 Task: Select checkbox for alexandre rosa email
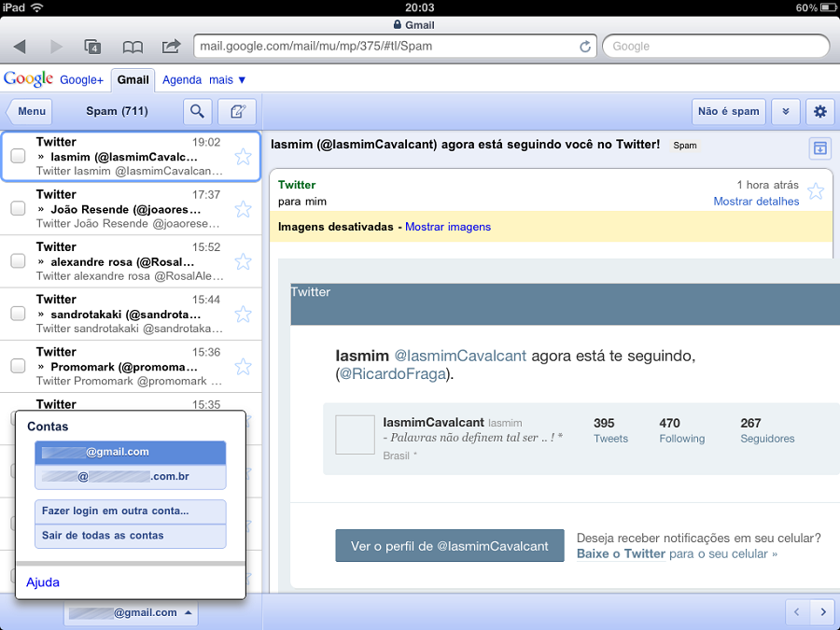[18, 261]
